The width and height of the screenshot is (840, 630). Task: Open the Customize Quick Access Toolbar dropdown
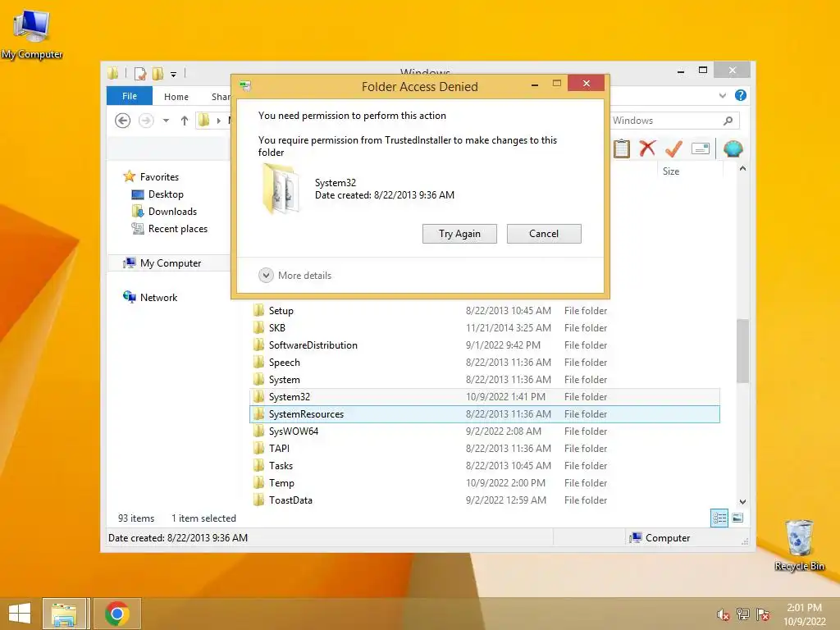174,75
